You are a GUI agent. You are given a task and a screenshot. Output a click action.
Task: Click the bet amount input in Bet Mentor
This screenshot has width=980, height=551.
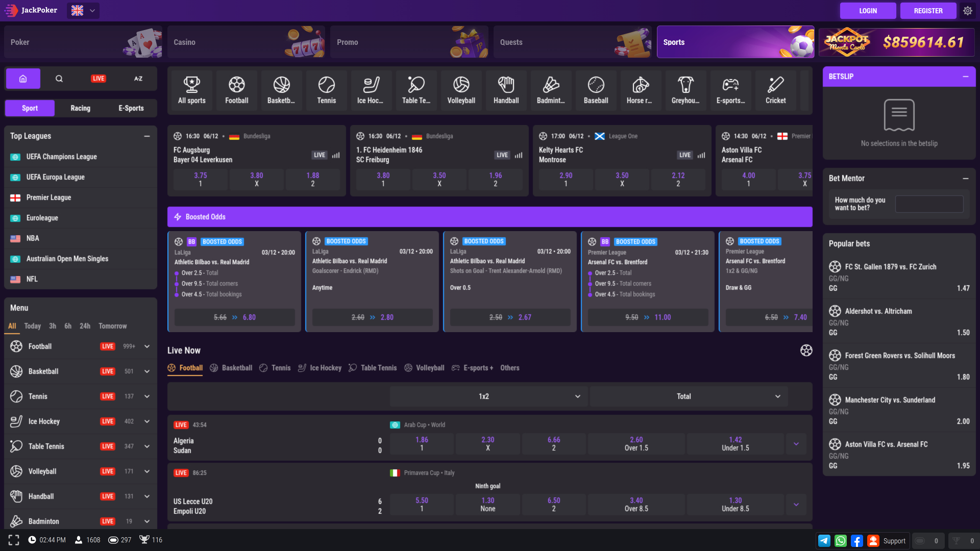(928, 204)
